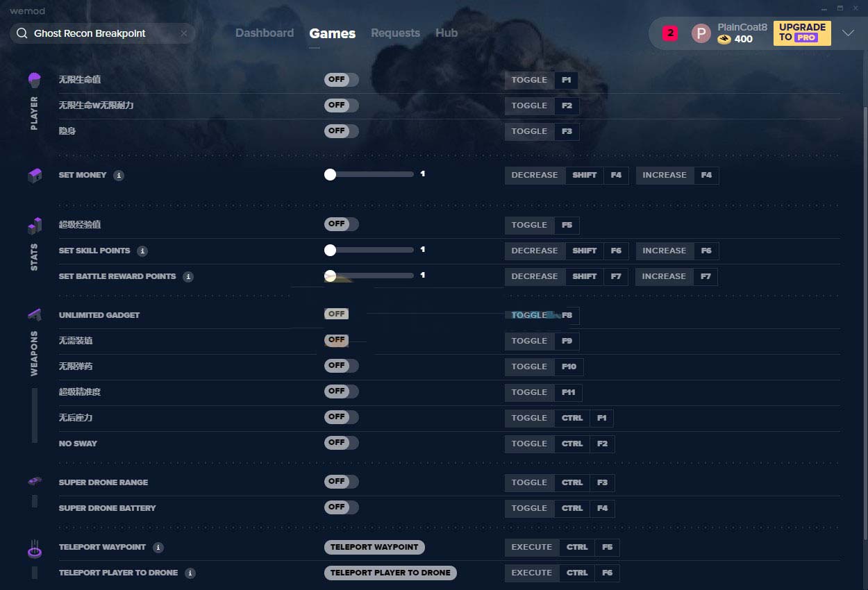Click the search magnifier icon
This screenshot has width=868, height=590.
point(22,33)
